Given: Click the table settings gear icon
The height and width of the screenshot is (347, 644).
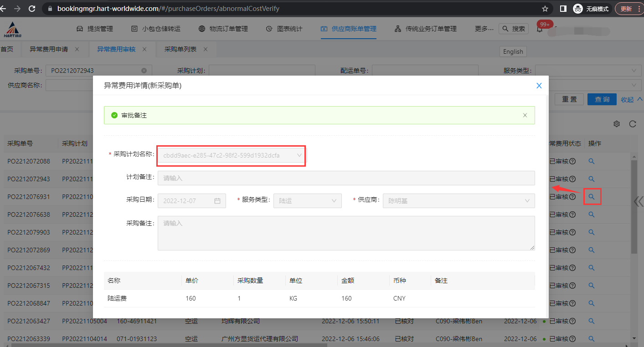Looking at the screenshot, I should (617, 124).
